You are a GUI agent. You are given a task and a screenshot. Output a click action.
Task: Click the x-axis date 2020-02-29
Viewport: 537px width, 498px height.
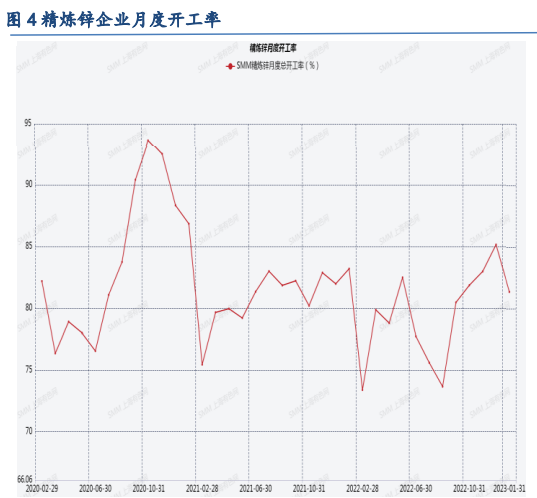42,488
